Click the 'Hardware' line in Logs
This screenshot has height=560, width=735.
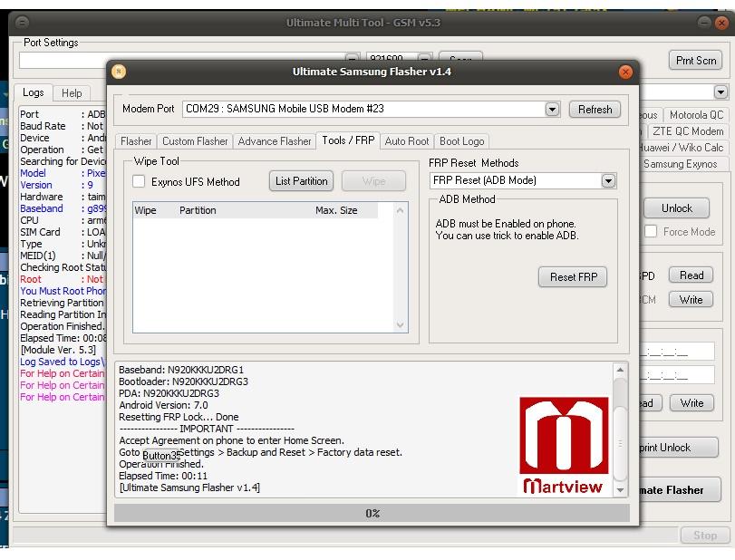tap(63, 197)
